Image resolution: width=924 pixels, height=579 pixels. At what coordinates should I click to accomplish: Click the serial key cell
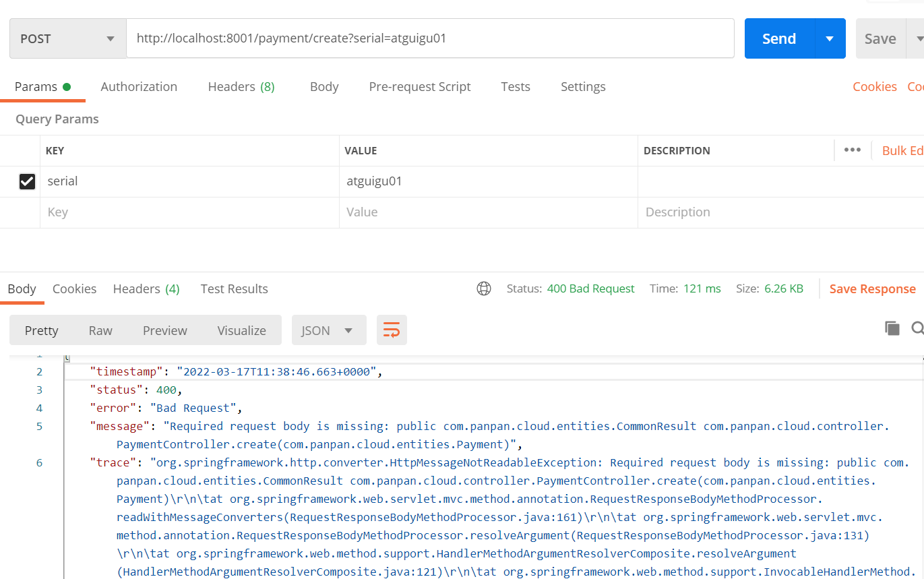[189, 181]
